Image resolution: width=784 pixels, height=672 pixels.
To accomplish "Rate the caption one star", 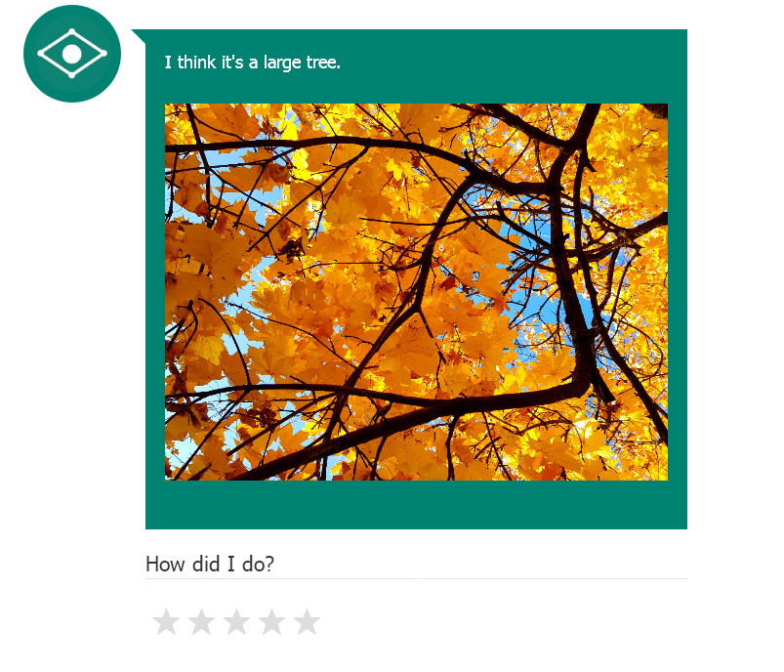I will [166, 622].
